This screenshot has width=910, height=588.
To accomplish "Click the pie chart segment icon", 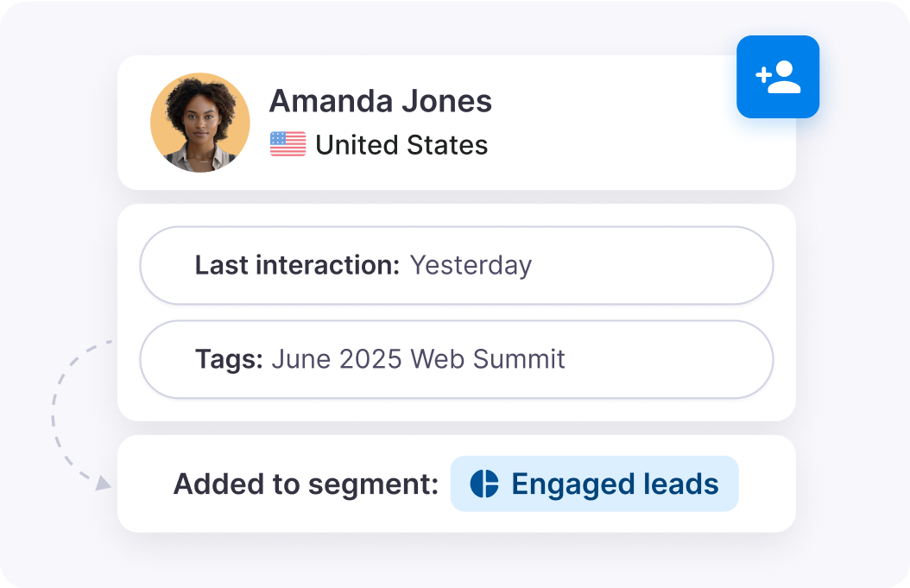I will [484, 484].
